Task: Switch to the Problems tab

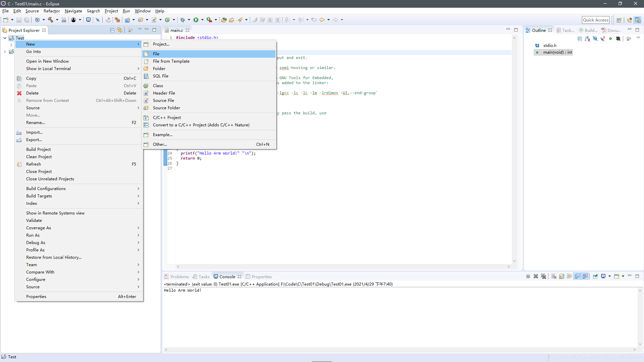Action: pyautogui.click(x=176, y=277)
